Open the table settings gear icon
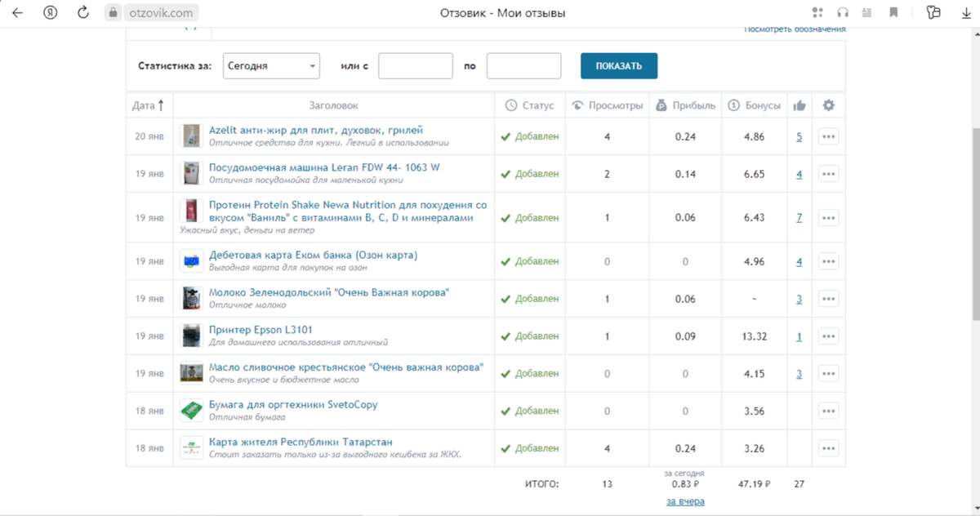The width and height of the screenshot is (980, 516). tap(828, 105)
